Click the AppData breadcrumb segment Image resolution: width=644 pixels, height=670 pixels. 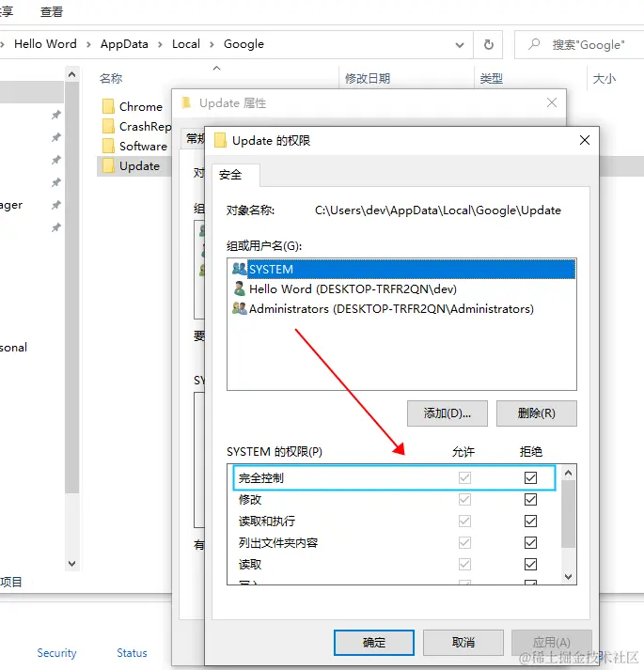124,44
